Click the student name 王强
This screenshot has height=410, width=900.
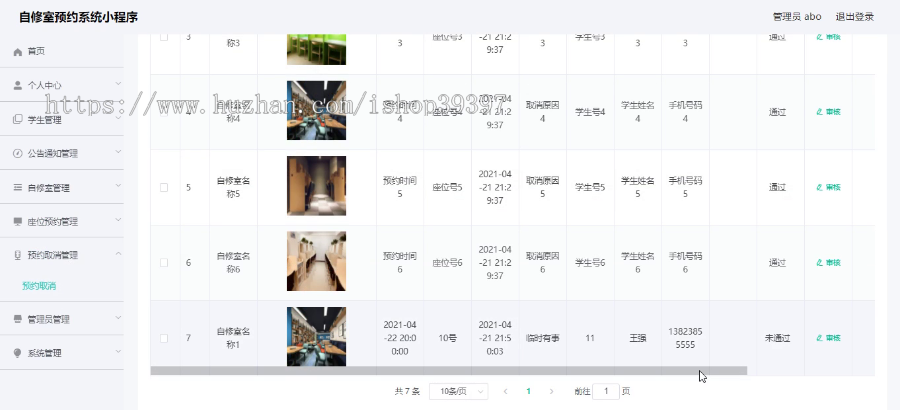click(x=637, y=338)
